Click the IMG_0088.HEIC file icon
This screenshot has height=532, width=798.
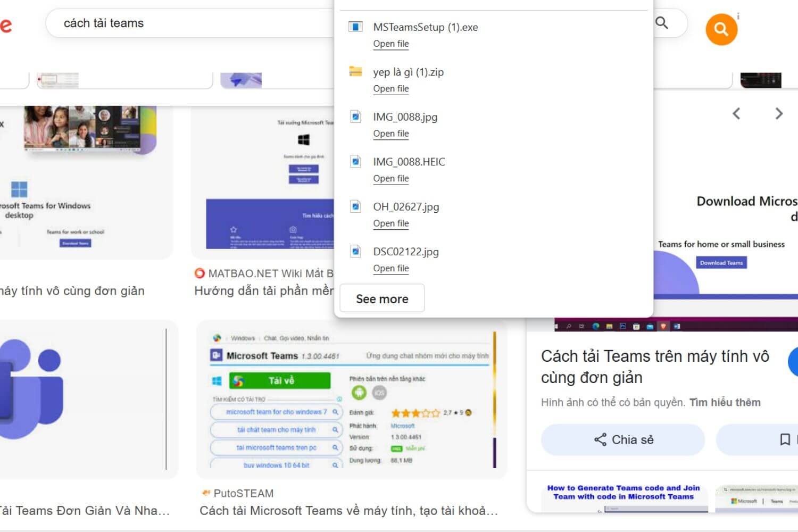pos(355,161)
